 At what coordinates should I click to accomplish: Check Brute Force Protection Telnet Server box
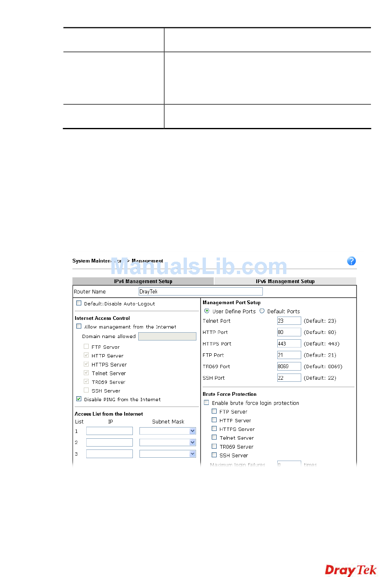(214, 437)
